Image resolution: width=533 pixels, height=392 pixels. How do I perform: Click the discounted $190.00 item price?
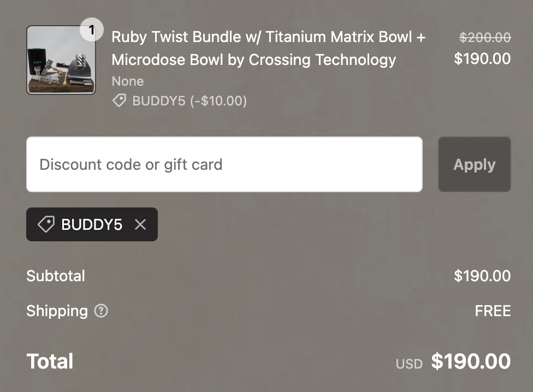coord(482,58)
